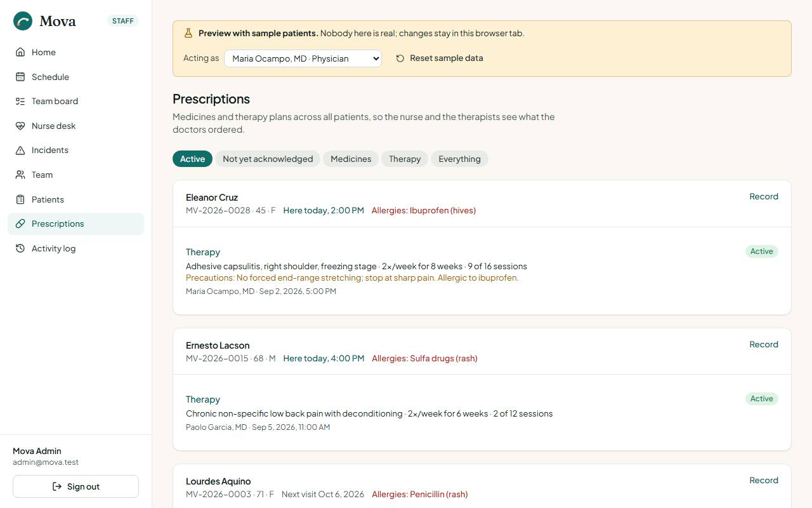812x508 pixels.
Task: Open the Acting as role dropdown
Action: click(303, 58)
